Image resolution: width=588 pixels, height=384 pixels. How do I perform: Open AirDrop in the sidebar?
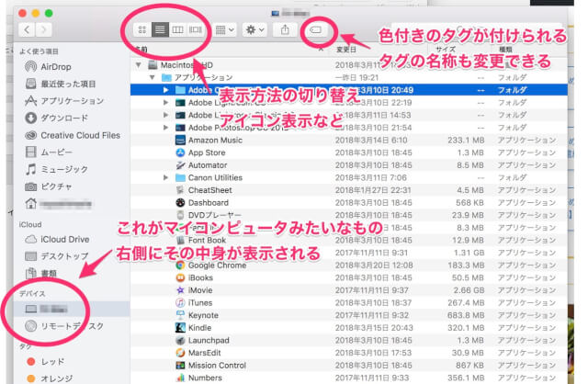56,67
